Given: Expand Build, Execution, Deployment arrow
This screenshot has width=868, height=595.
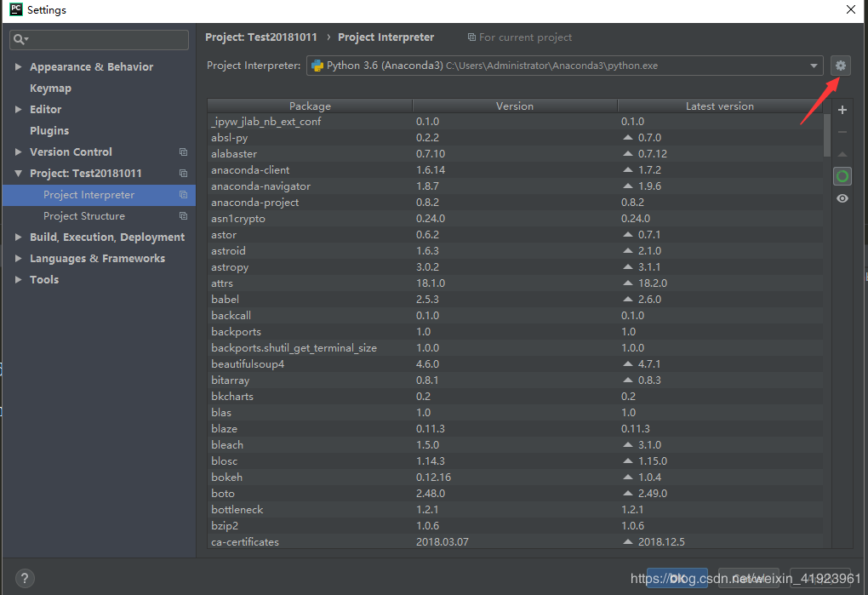Looking at the screenshot, I should (x=18, y=237).
